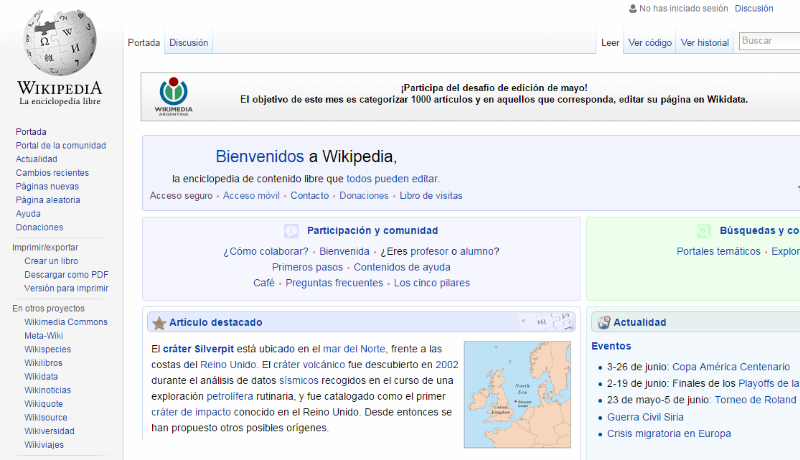Screen dimensions: 800x460
Task: Click the Wikipedia globe logo
Action: (60, 40)
